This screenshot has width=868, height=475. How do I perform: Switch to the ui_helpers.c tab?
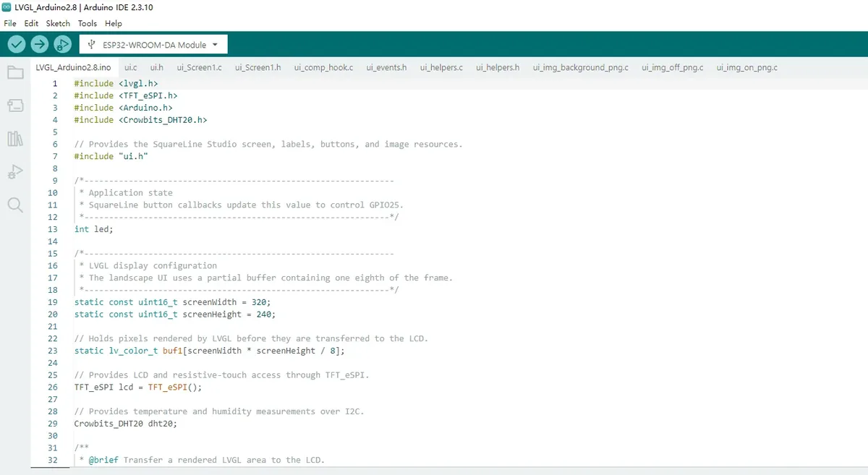point(441,67)
